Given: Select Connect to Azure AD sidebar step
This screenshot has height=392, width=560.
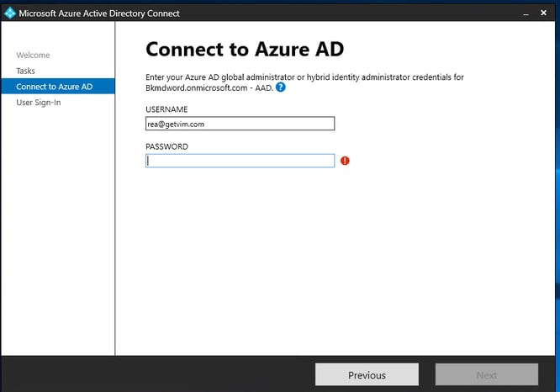Looking at the screenshot, I should pos(54,87).
